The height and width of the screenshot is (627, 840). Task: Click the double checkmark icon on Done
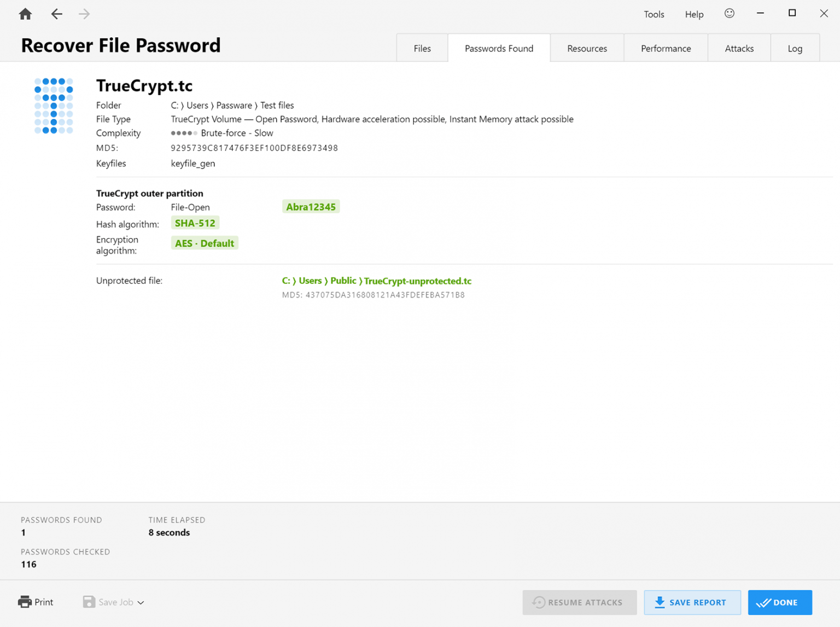(x=763, y=602)
